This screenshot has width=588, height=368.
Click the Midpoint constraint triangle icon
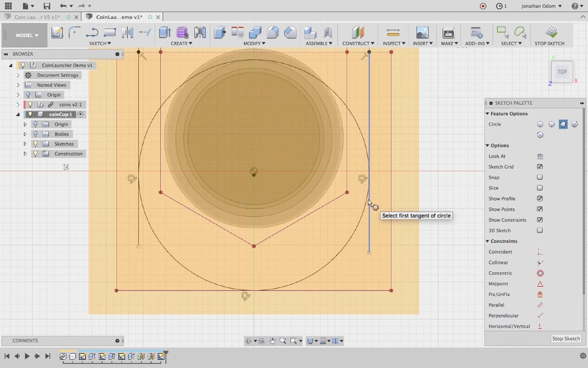(540, 284)
